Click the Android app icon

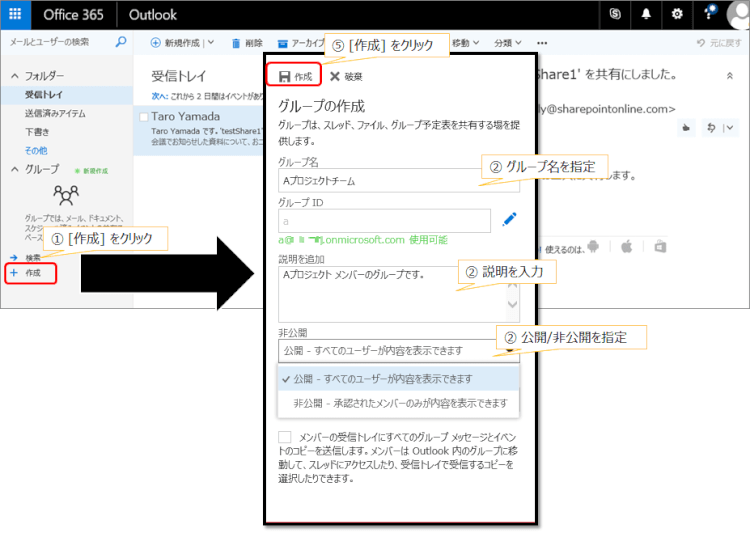tap(594, 247)
